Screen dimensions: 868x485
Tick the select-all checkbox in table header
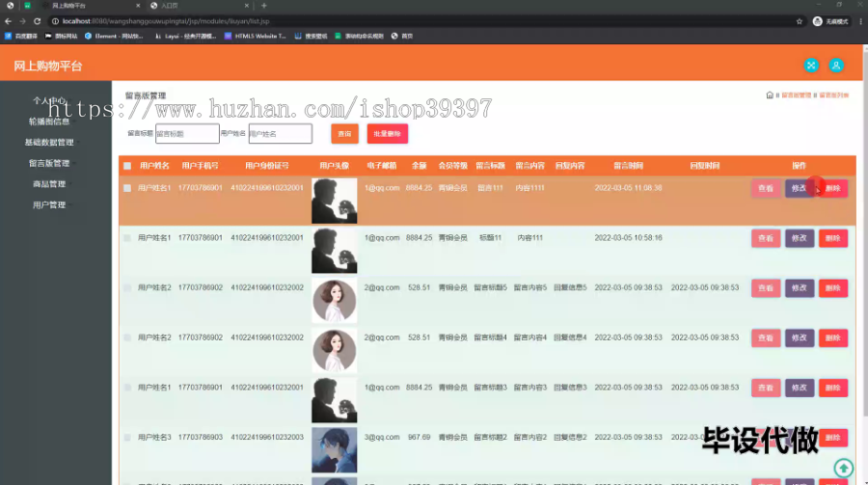click(127, 166)
